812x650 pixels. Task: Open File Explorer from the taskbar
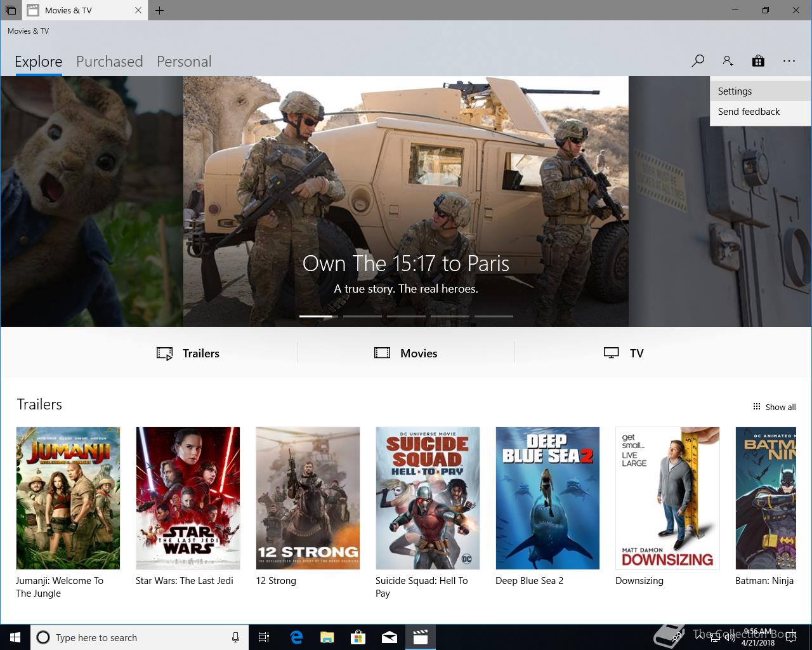point(327,637)
